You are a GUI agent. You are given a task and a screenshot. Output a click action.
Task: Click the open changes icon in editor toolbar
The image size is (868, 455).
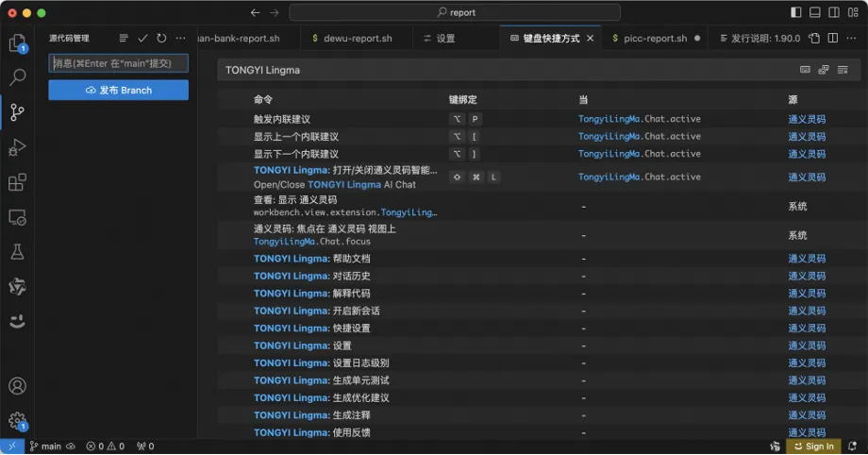click(x=813, y=39)
